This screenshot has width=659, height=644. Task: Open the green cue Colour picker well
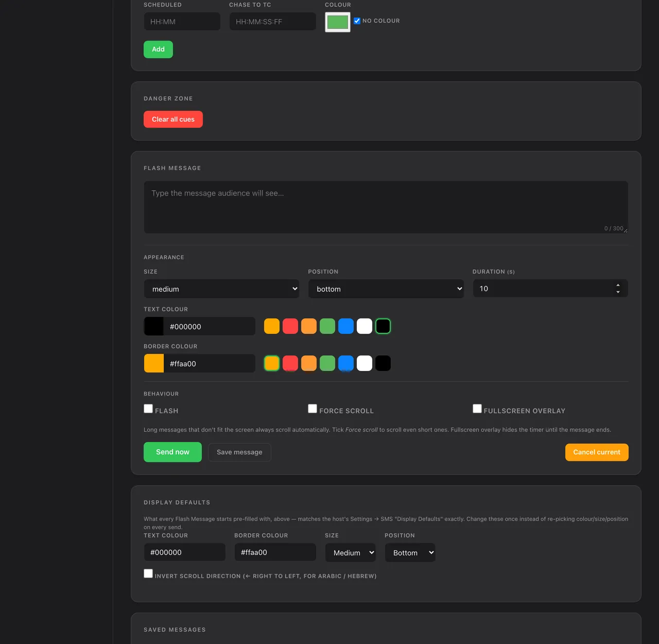pyautogui.click(x=338, y=22)
